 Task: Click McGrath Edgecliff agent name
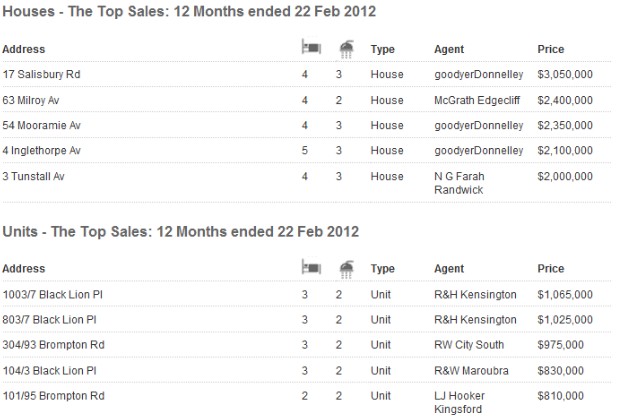coord(477,100)
